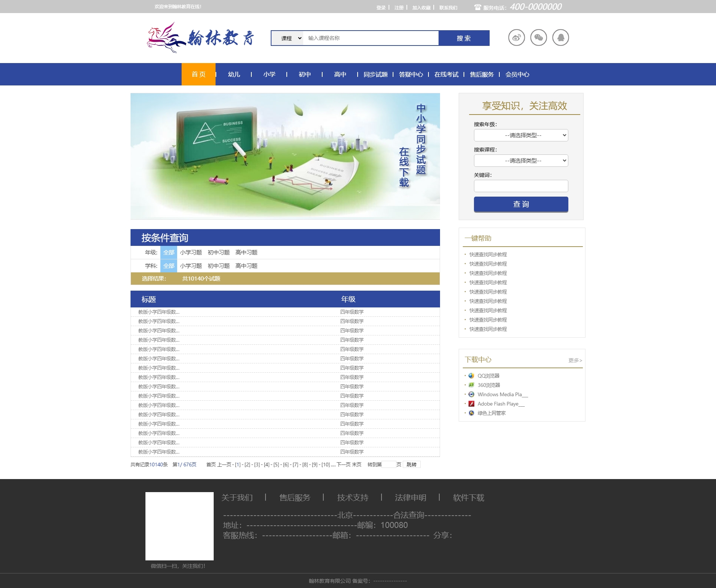Open the 同步试题 navigation menu item
Screen dimensions: 716x588
click(x=376, y=75)
